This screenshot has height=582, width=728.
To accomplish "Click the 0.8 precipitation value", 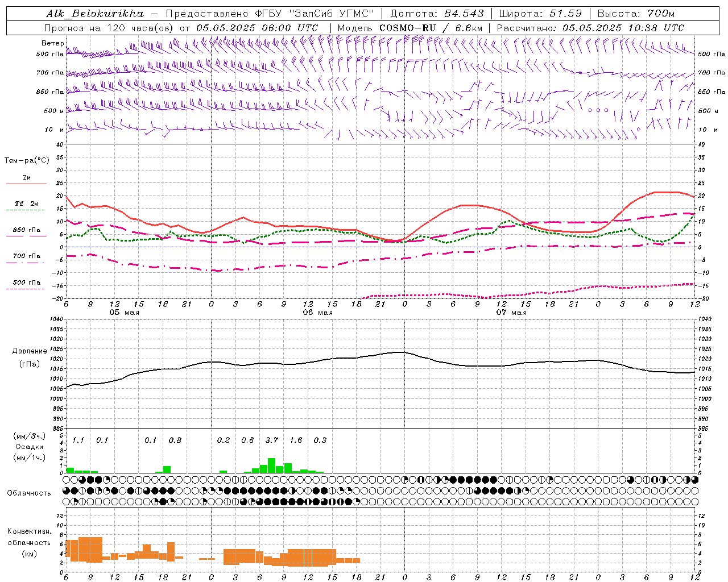I will click(175, 440).
